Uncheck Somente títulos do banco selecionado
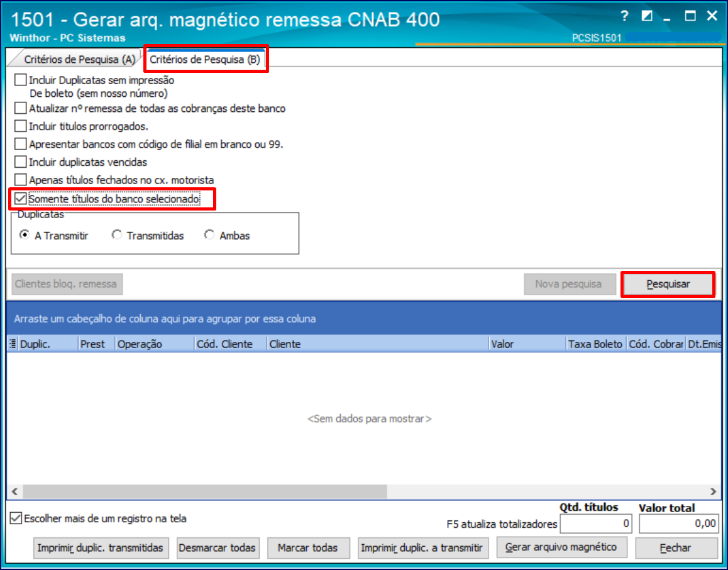Viewport: 728px width, 570px height. (20, 199)
